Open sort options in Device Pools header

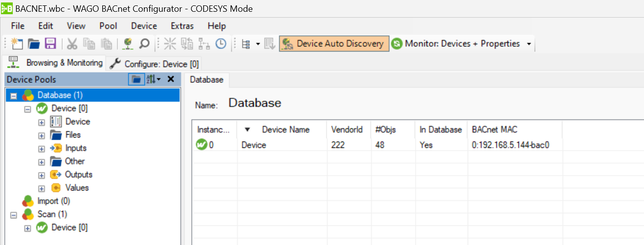tap(154, 79)
